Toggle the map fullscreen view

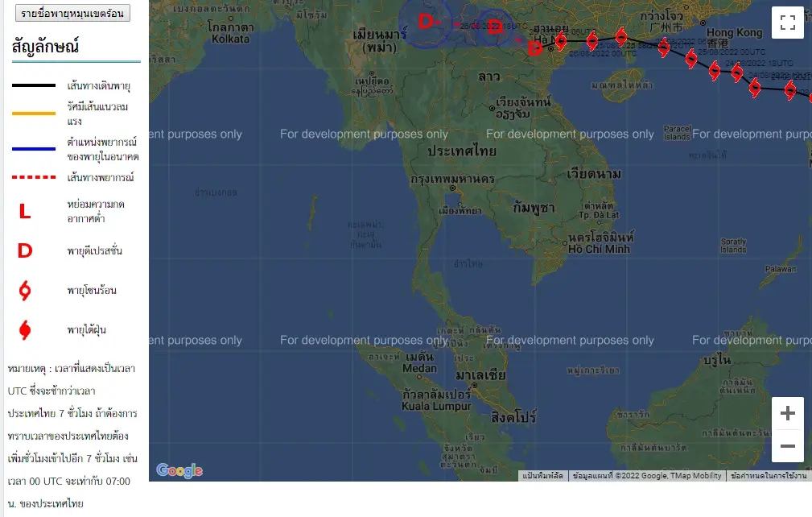[x=787, y=23]
